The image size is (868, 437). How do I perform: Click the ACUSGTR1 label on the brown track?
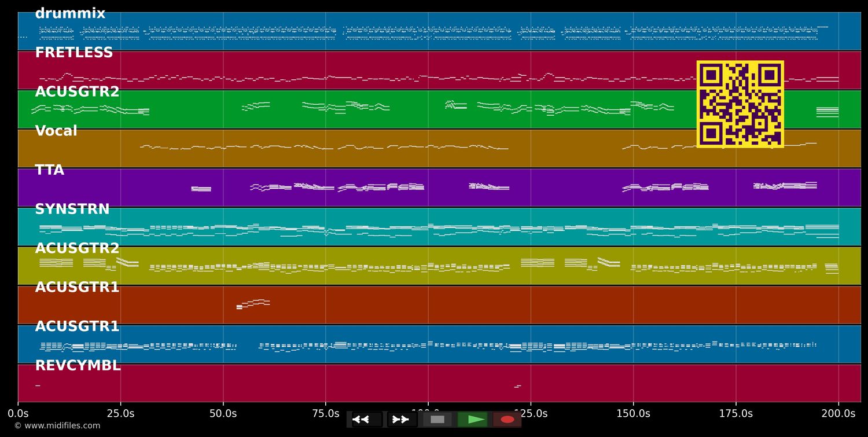pos(77,288)
